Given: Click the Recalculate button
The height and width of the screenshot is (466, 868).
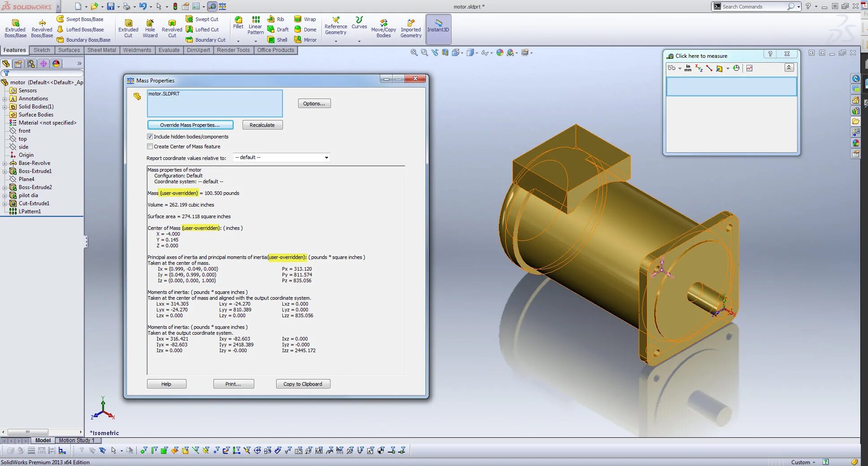Looking at the screenshot, I should click(x=262, y=125).
